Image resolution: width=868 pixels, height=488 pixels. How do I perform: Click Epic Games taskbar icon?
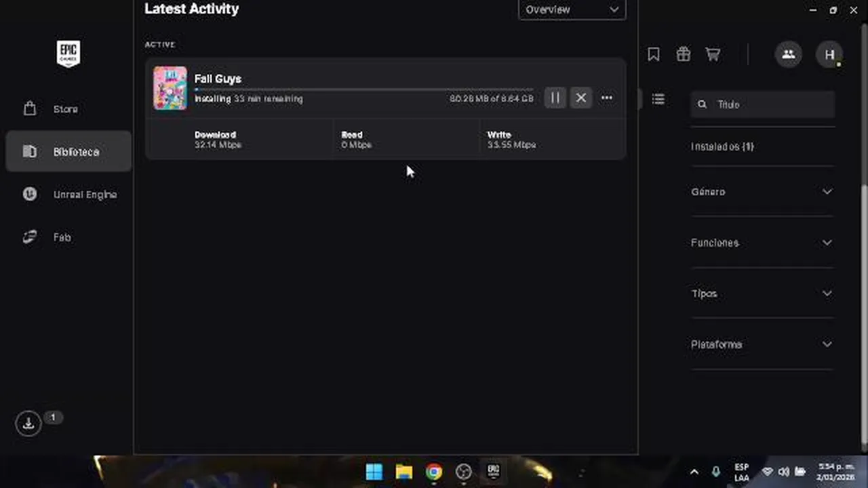[494, 472]
